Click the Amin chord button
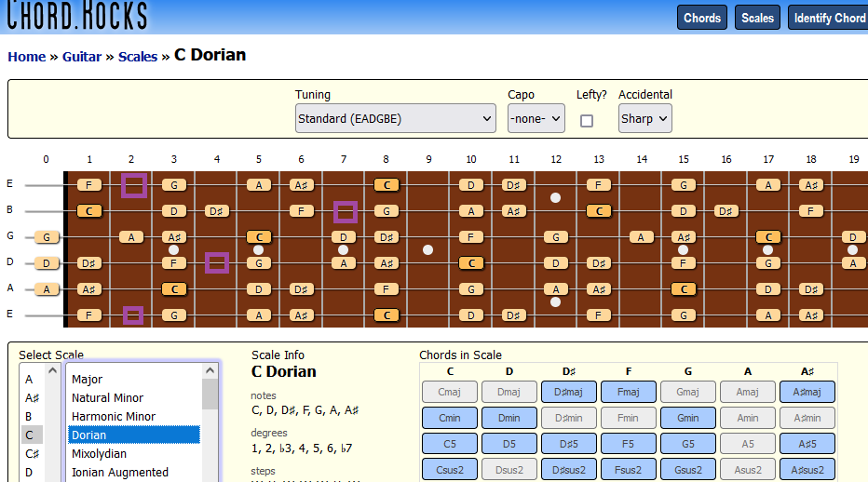This screenshot has height=482, width=868. click(x=747, y=418)
